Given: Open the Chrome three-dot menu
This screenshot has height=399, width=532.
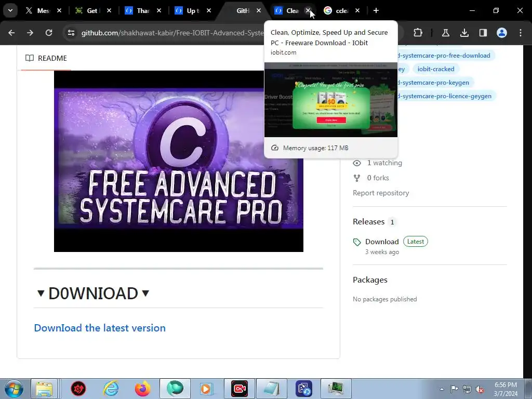Looking at the screenshot, I should tap(521, 33).
